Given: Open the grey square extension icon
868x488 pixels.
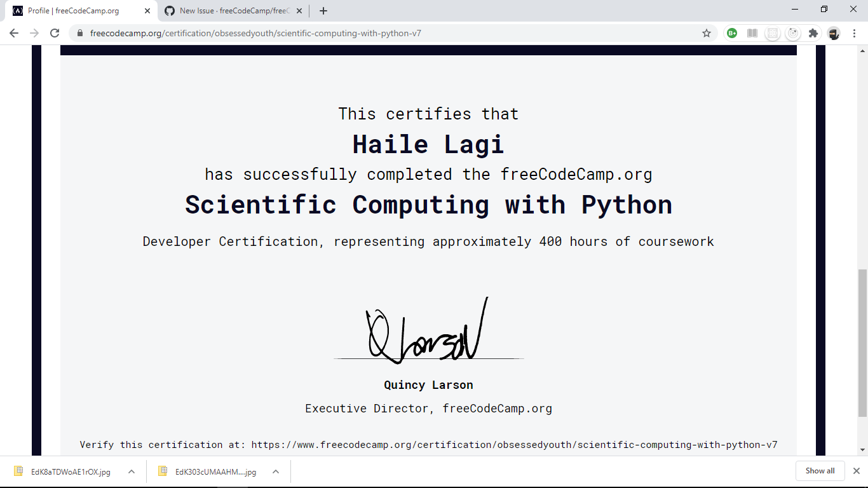Looking at the screenshot, I should (772, 33).
